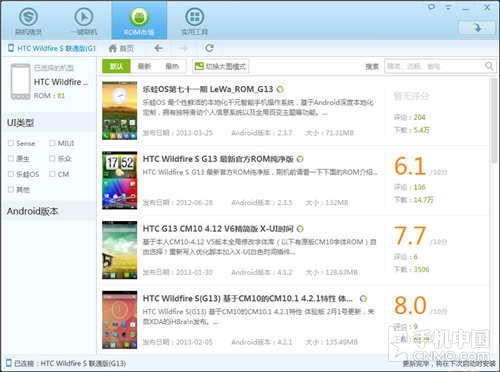This screenshot has height=372, width=500.
Task: Click the phone icon in the status bar
Action: click(9, 363)
